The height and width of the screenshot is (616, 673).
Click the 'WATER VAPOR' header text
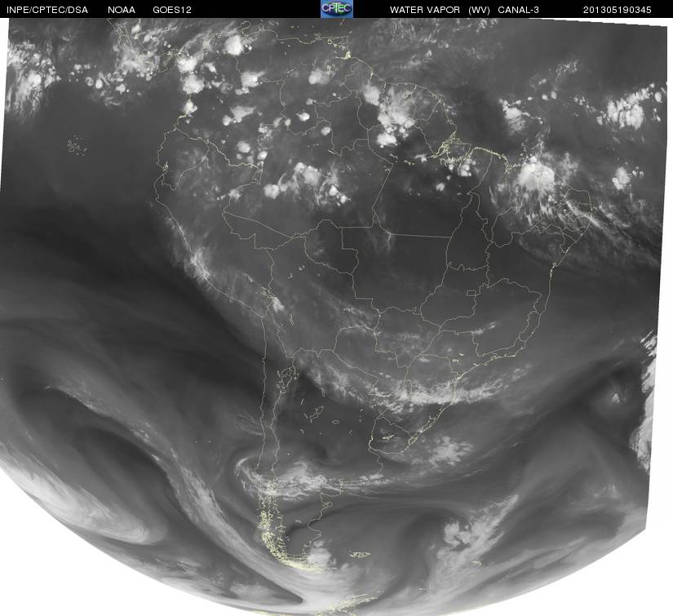(425, 10)
